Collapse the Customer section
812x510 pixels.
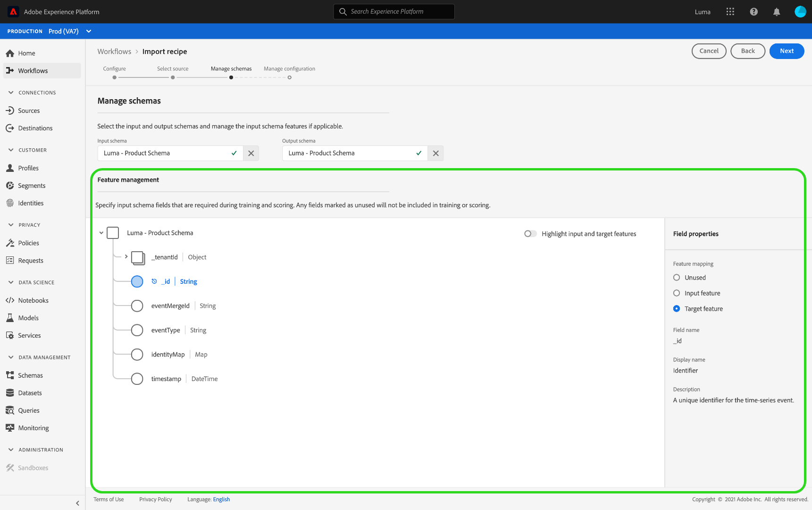tap(11, 150)
